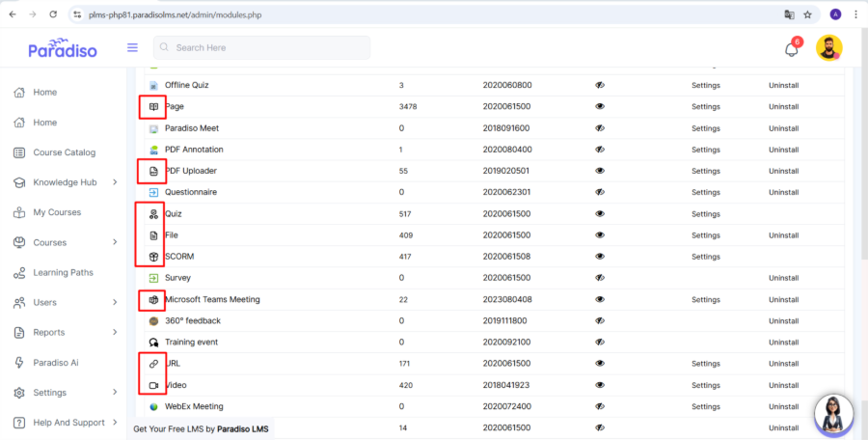Toggle the hamburger sidebar menu icon
Viewport: 868px width, 440px height.
tap(132, 47)
